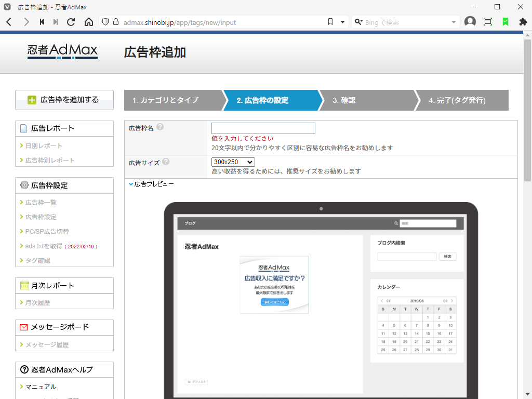Image resolution: width=532 pixels, height=399 pixels.
Task: Click the green plus icon on 広告枠を追加する
Action: (x=32, y=100)
